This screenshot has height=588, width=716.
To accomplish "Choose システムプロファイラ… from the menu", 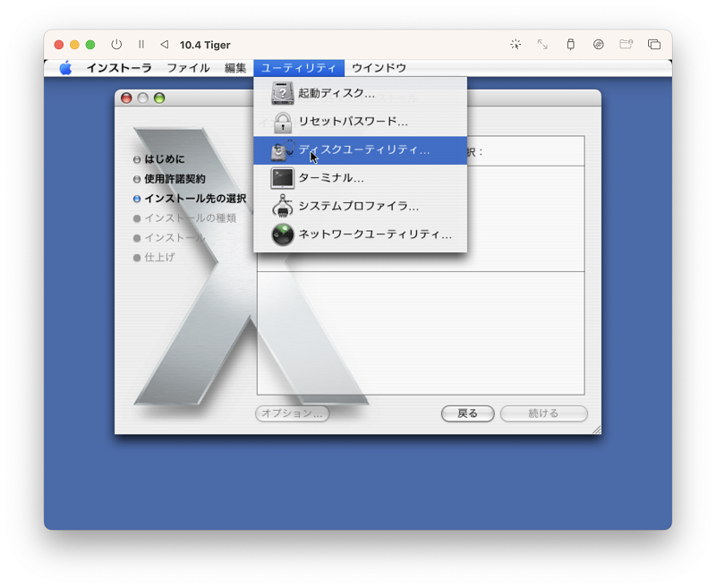I will click(x=361, y=207).
